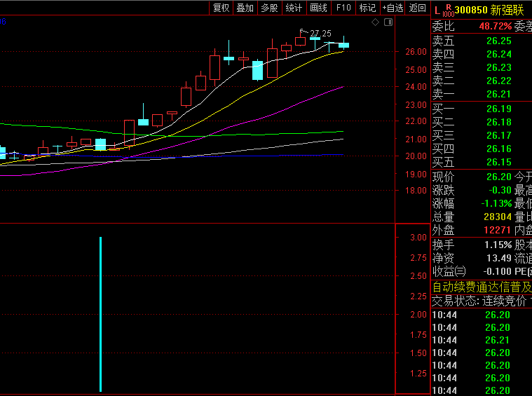
Task: Select the 买一 26.19 bid row
Action: 482,109
